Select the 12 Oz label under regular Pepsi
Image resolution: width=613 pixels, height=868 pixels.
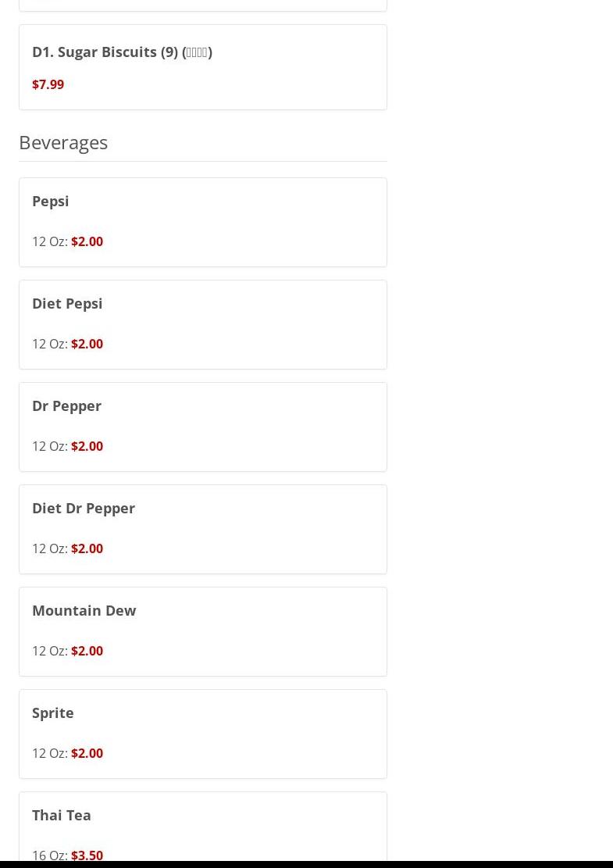(x=48, y=241)
